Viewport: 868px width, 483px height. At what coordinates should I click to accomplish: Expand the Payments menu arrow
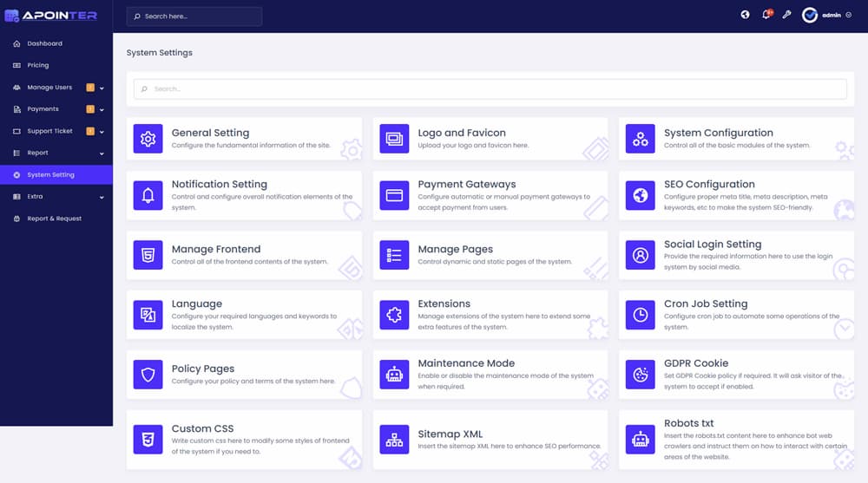pos(102,109)
